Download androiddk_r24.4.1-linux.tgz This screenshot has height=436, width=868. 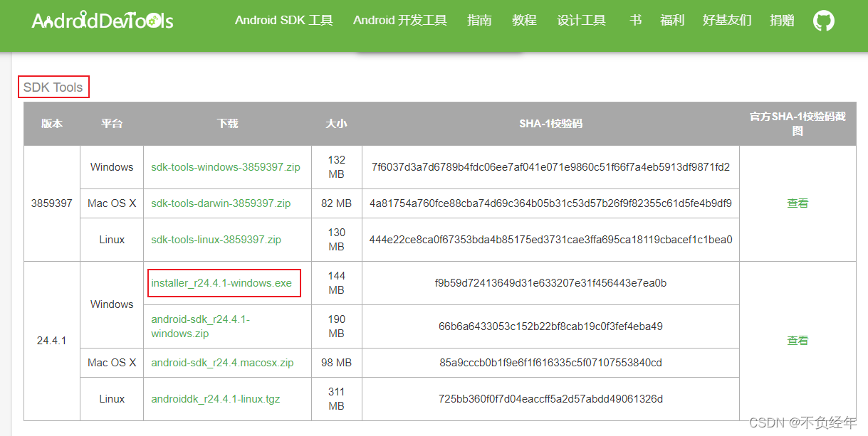216,399
